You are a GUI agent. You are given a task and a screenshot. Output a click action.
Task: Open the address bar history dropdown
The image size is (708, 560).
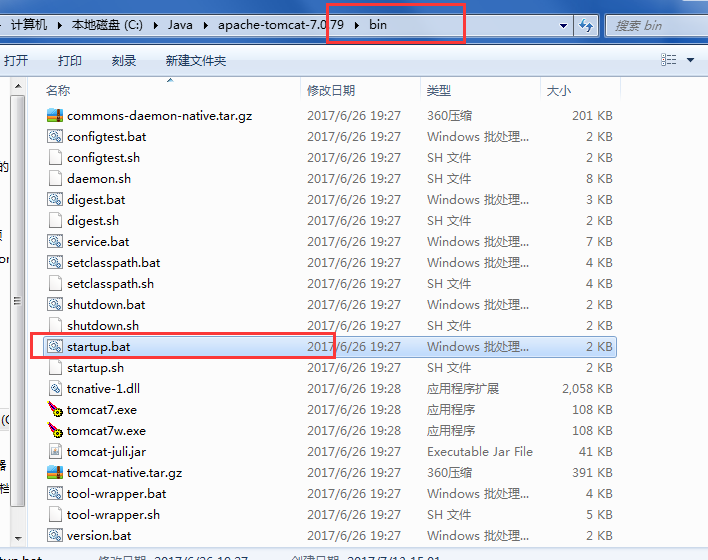coord(563,26)
